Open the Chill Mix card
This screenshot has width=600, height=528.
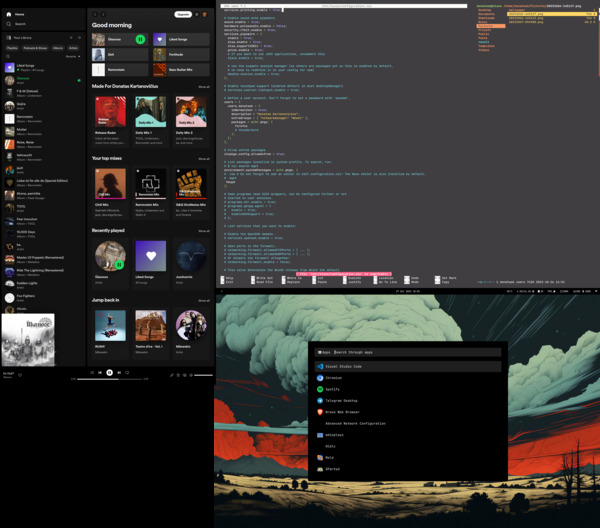(110, 192)
